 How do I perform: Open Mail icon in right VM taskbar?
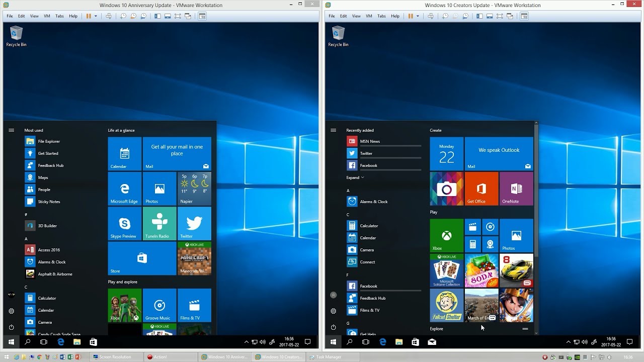[432, 342]
